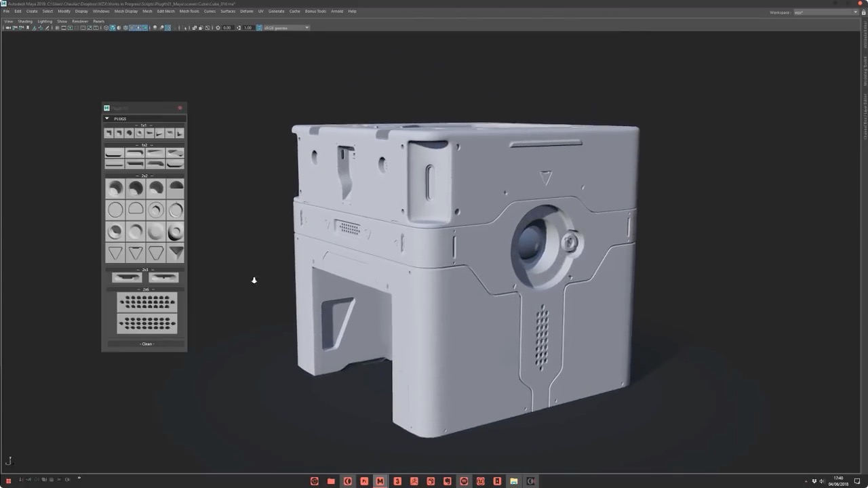Screen dimensions: 868x488
Task: Open the Arnold menu
Action: (x=337, y=11)
